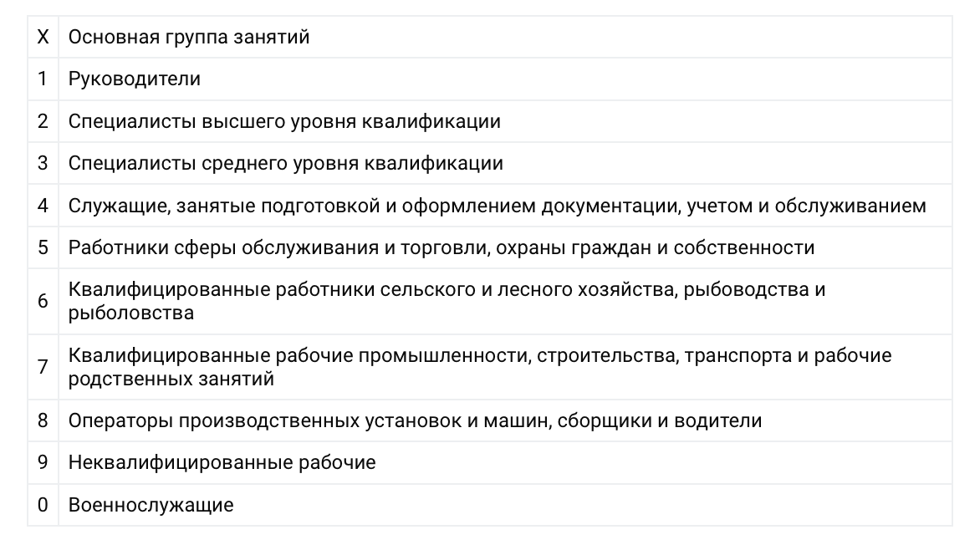
Task: Click code cell number 2
Action: [43, 121]
